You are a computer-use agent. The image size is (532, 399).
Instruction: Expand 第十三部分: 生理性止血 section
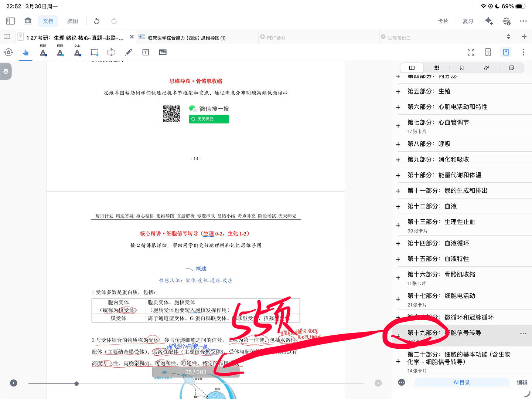pyautogui.click(x=398, y=225)
